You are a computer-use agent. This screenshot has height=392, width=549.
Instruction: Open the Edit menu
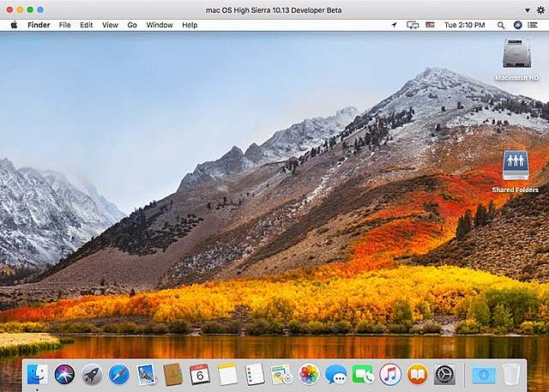86,25
